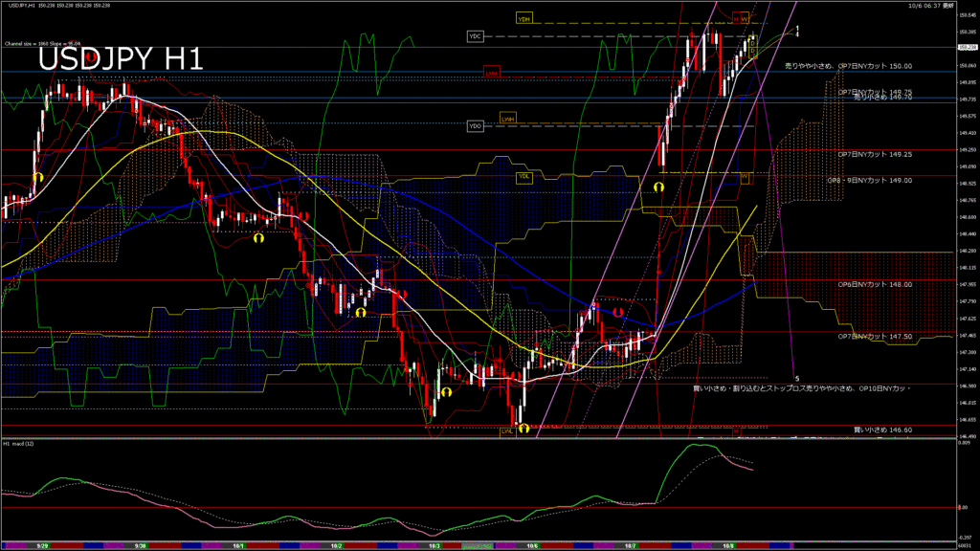980x551 pixels.
Task: Click the YDO label box
Action: tap(476, 125)
